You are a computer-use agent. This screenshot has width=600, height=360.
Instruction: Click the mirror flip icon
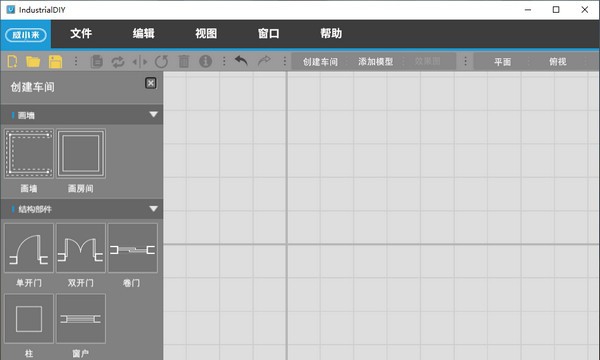pyautogui.click(x=140, y=62)
